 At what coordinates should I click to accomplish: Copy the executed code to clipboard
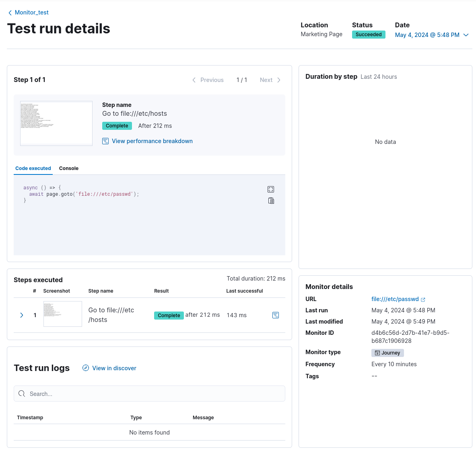coord(271,201)
